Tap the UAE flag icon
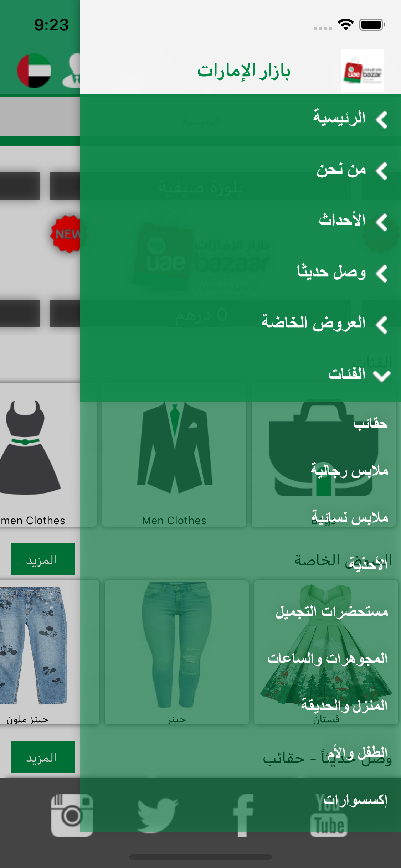 click(34, 71)
